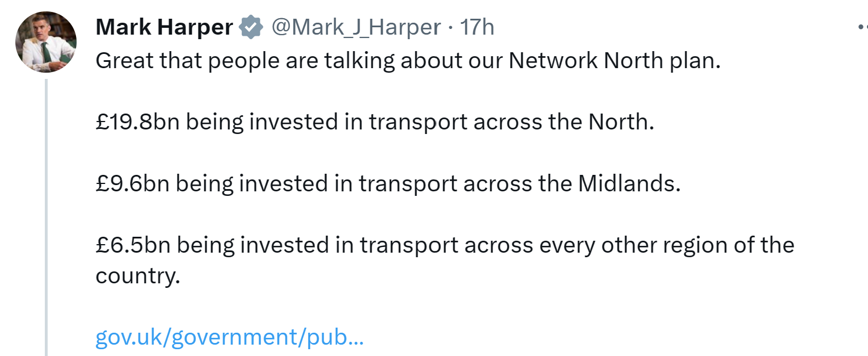
Task: Click the £9.6bn figure
Action: point(132,183)
